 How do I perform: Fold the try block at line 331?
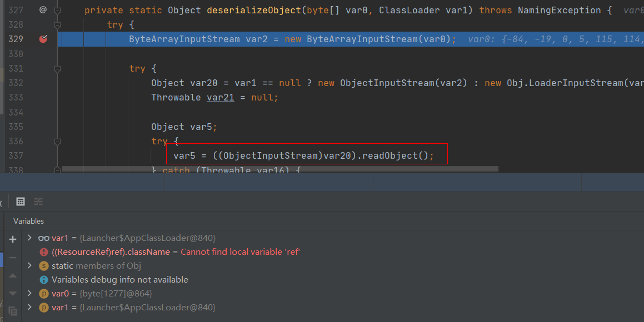point(57,69)
